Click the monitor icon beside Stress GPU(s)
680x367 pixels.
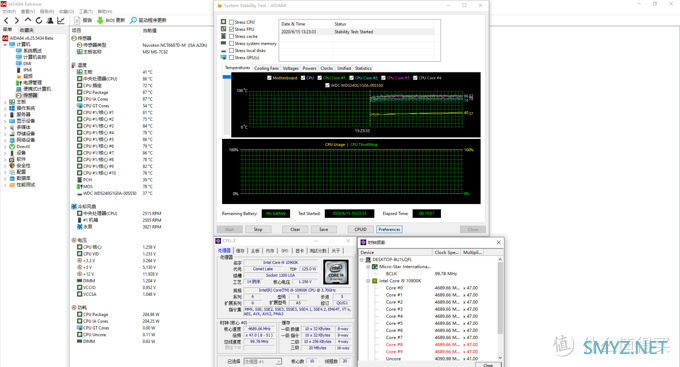(223, 57)
